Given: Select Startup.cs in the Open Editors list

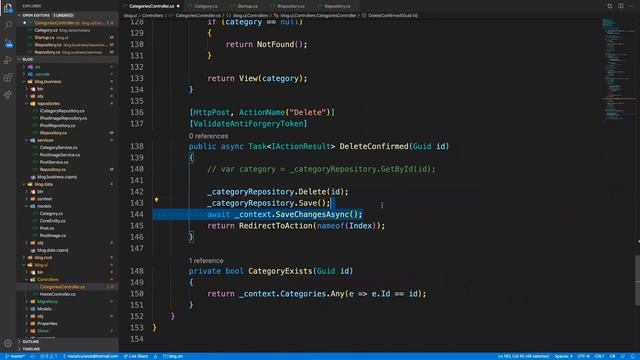Looking at the screenshot, I should point(67,37).
